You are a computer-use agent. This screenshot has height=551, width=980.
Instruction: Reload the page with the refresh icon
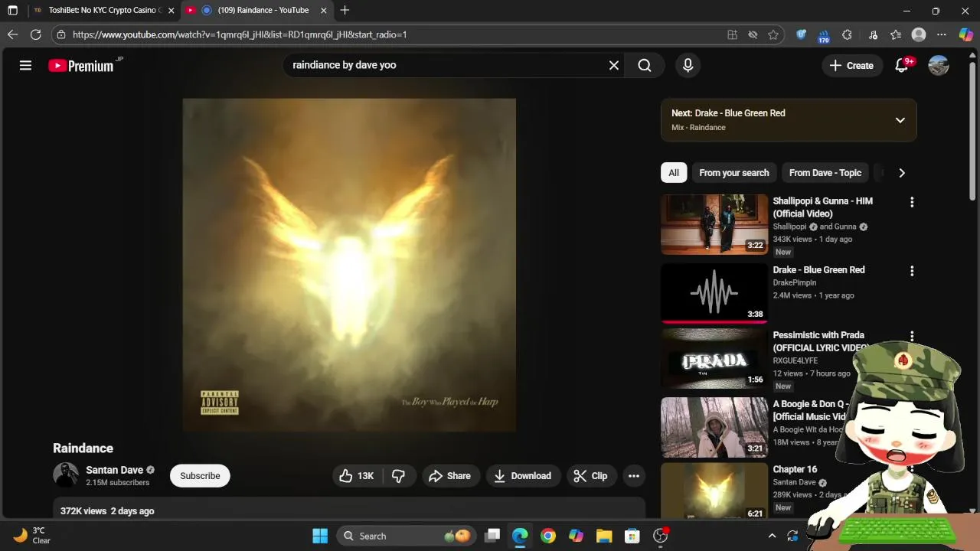coord(35,34)
